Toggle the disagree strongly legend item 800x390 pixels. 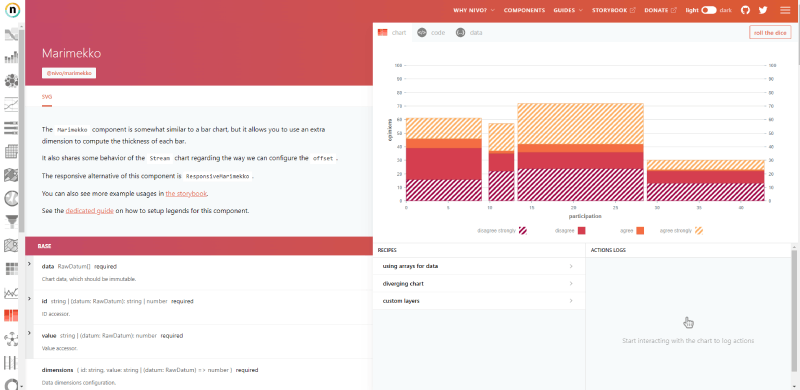(502, 231)
